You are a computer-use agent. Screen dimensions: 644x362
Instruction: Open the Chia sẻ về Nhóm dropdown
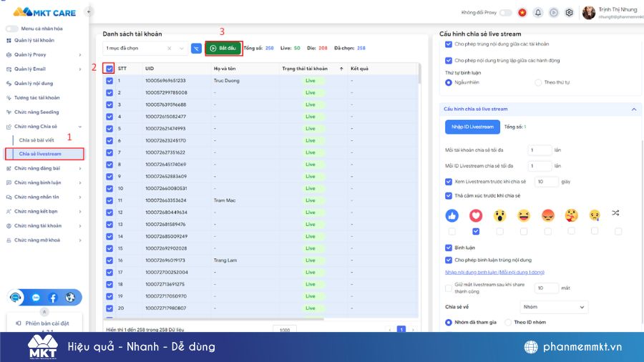point(554,307)
